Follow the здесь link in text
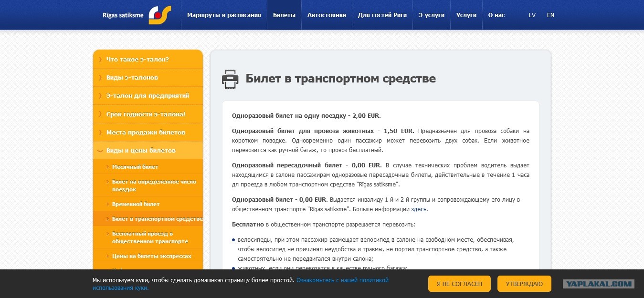This screenshot has width=644, height=298. (419, 209)
